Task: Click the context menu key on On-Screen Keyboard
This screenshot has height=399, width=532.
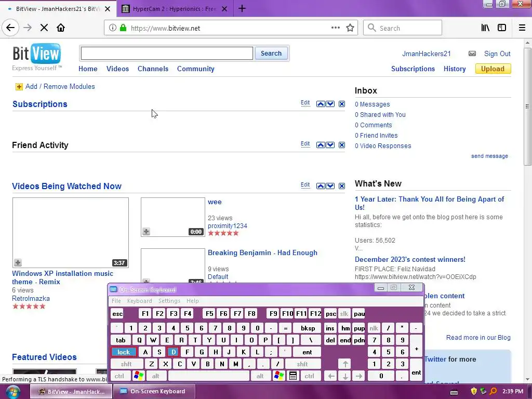Action: click(x=293, y=376)
